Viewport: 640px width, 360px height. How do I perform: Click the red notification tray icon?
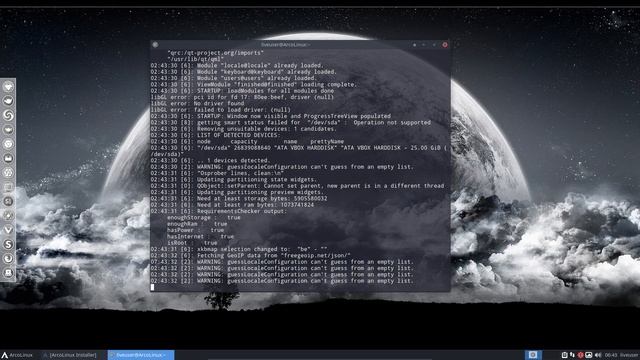coord(580,355)
